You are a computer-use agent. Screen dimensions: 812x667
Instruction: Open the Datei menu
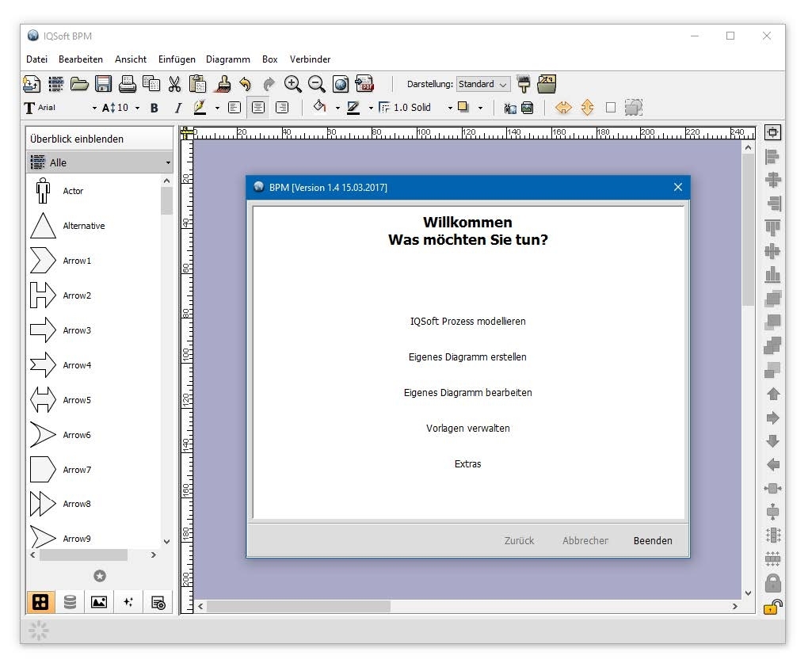36,59
